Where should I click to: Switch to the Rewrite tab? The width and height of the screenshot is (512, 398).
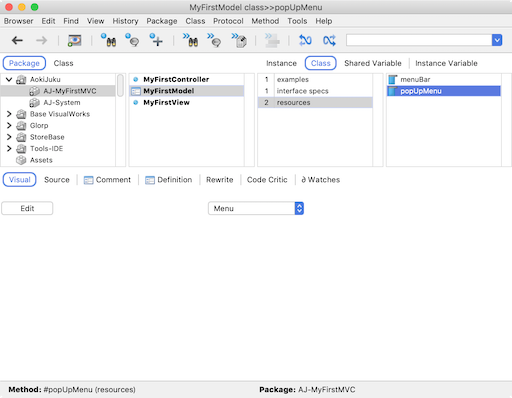click(219, 180)
